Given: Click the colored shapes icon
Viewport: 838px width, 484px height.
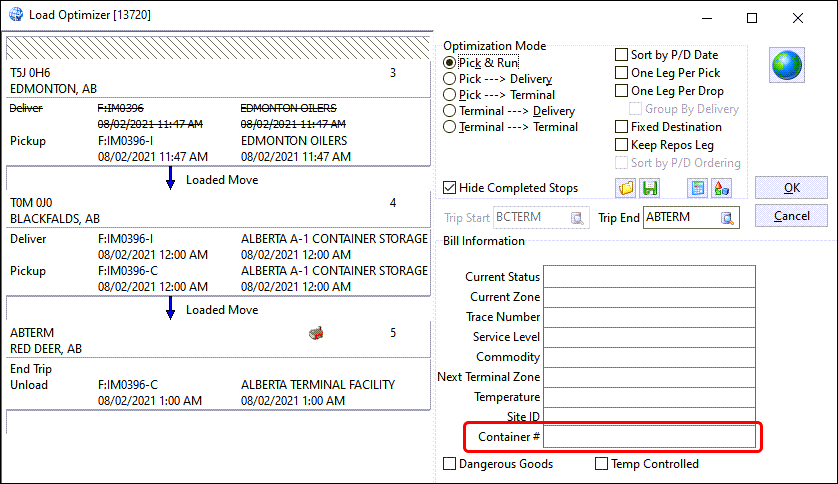Looking at the screenshot, I should pyautogui.click(x=721, y=188).
